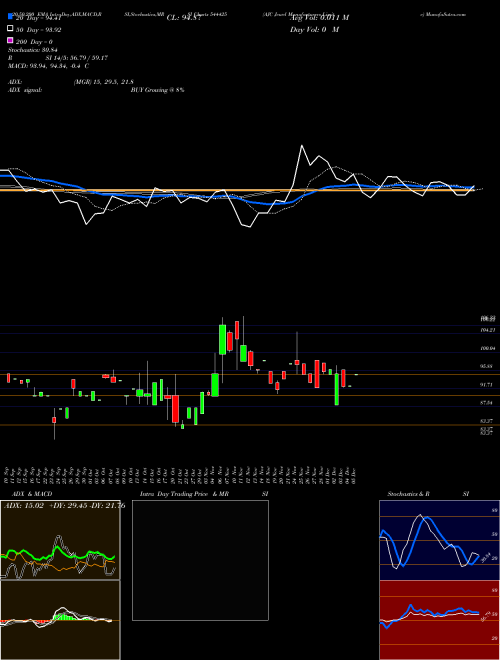Click the RSI 14/5 values line

(x=58, y=58)
